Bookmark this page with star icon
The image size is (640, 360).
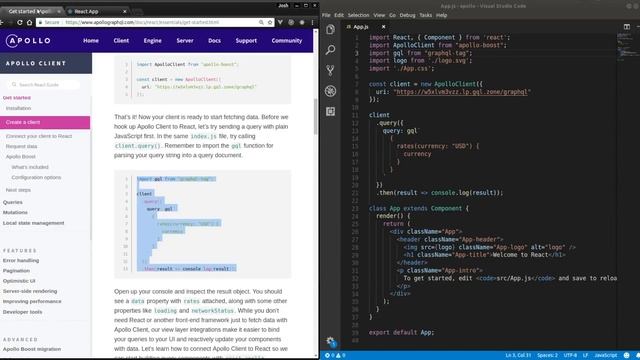(270, 22)
